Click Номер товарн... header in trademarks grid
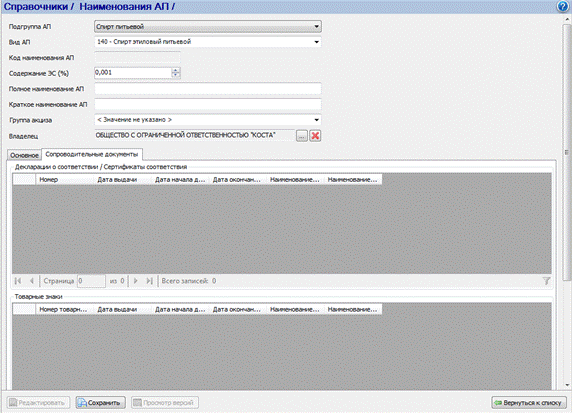Viewport: 572px width, 413px height. 64,309
